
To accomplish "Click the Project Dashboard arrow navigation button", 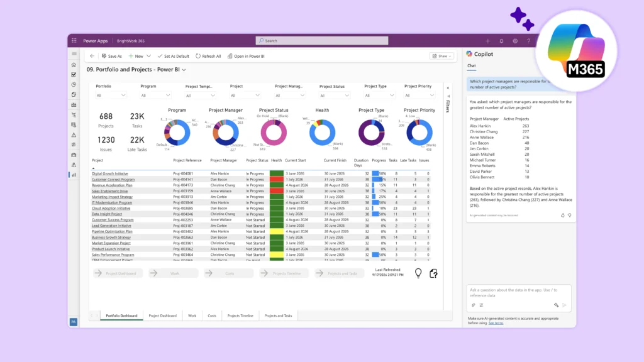I will coord(118,273).
